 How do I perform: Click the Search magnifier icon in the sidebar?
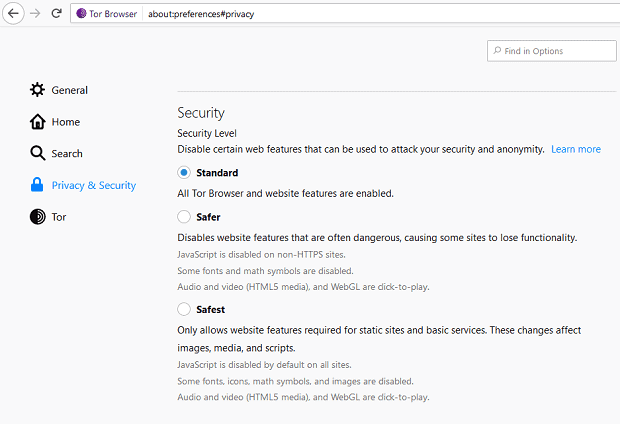click(37, 153)
